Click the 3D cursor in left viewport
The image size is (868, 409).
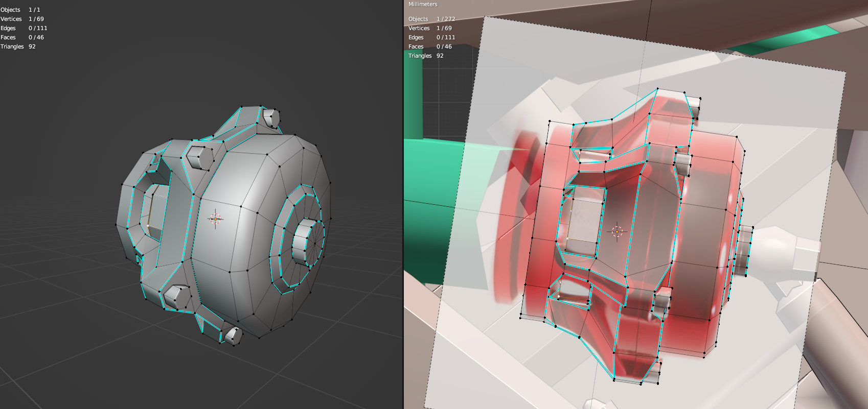[x=215, y=219]
